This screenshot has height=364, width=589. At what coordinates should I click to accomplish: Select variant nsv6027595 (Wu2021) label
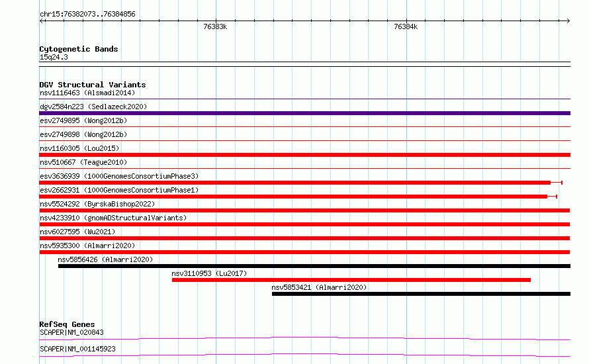click(77, 232)
